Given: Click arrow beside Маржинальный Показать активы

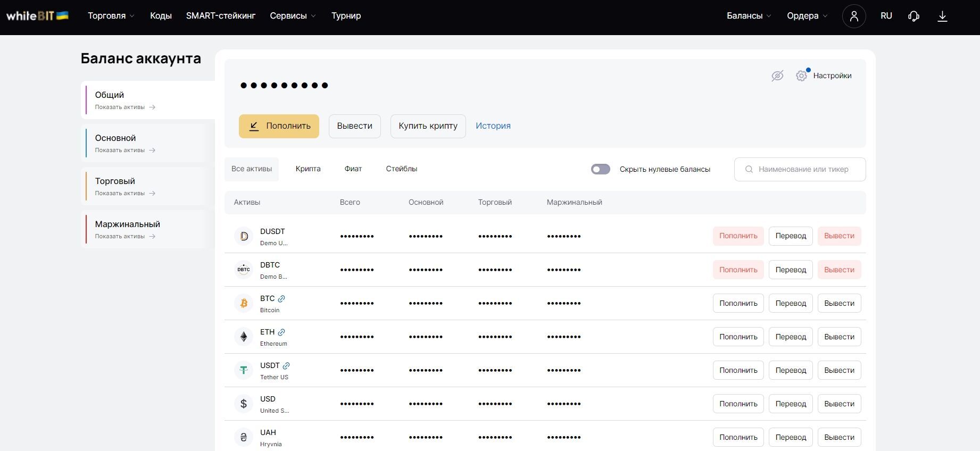Looking at the screenshot, I should click(x=152, y=237).
